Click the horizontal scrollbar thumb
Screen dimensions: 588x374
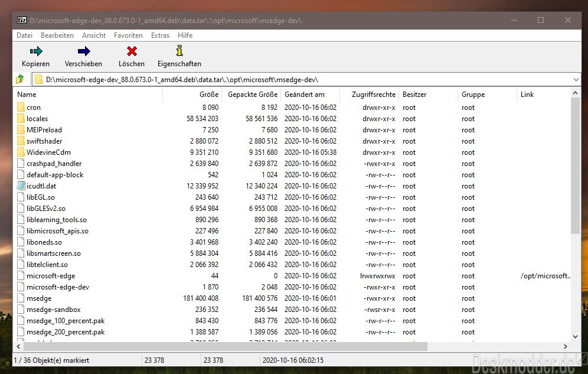tap(225, 346)
